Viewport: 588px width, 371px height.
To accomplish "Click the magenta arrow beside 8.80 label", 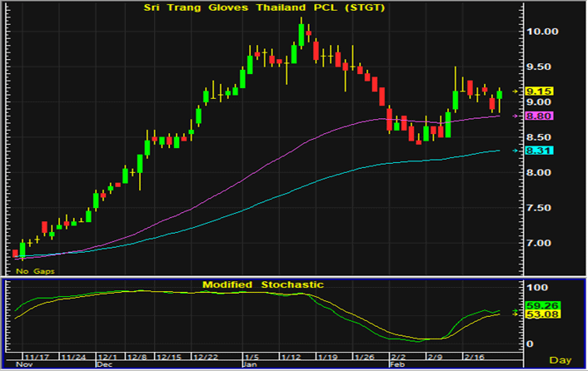I will pos(516,116).
